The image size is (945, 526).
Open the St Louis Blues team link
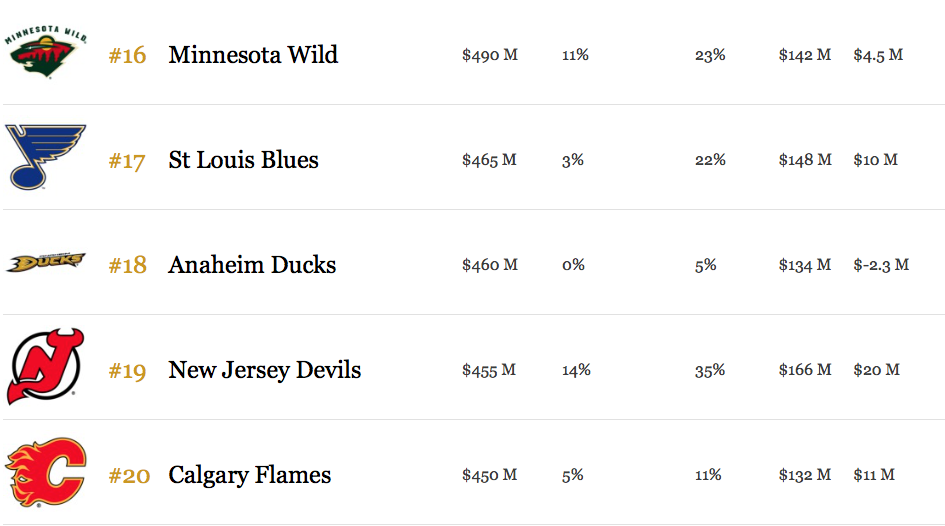click(243, 160)
